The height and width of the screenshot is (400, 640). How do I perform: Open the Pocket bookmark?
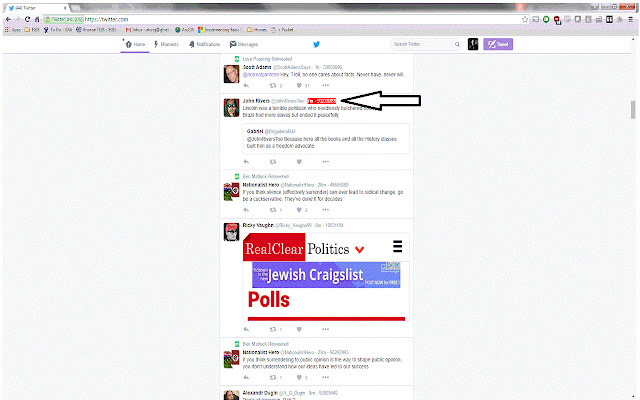point(282,30)
